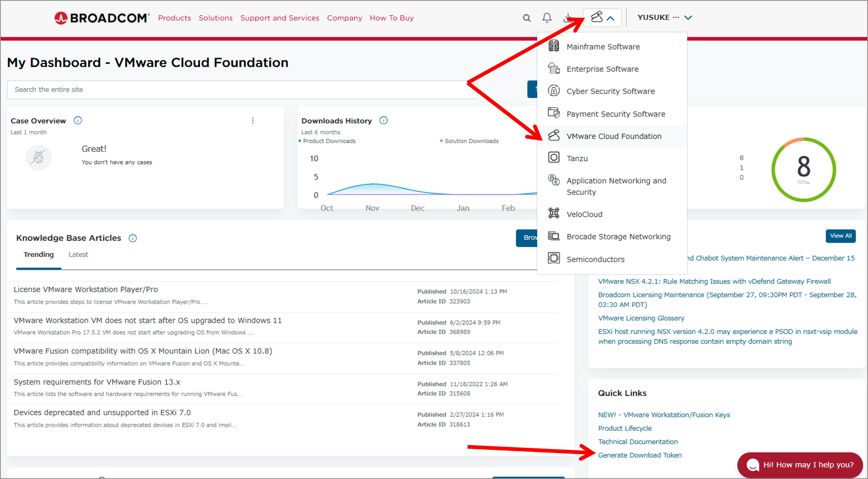Image resolution: width=868 pixels, height=479 pixels.
Task: Select Semiconductors from the division menu
Action: tap(612, 259)
